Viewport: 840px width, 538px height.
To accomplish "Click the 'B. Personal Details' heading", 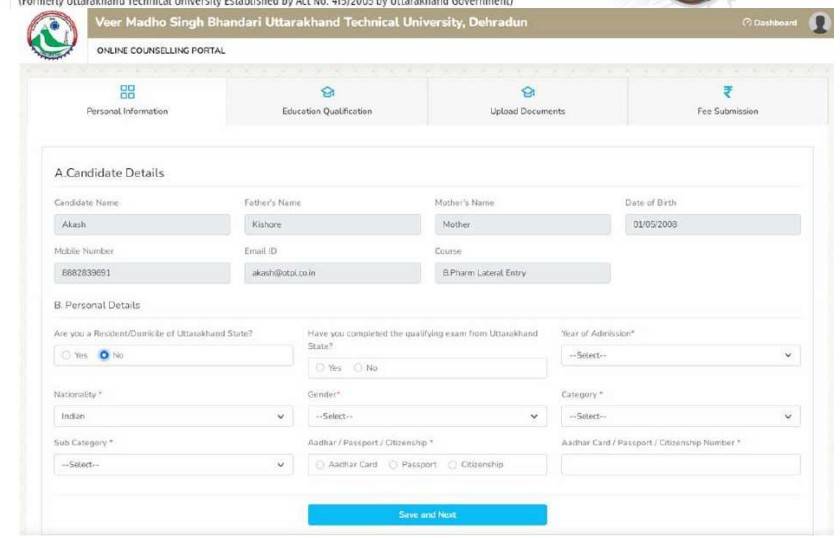I will [97, 305].
